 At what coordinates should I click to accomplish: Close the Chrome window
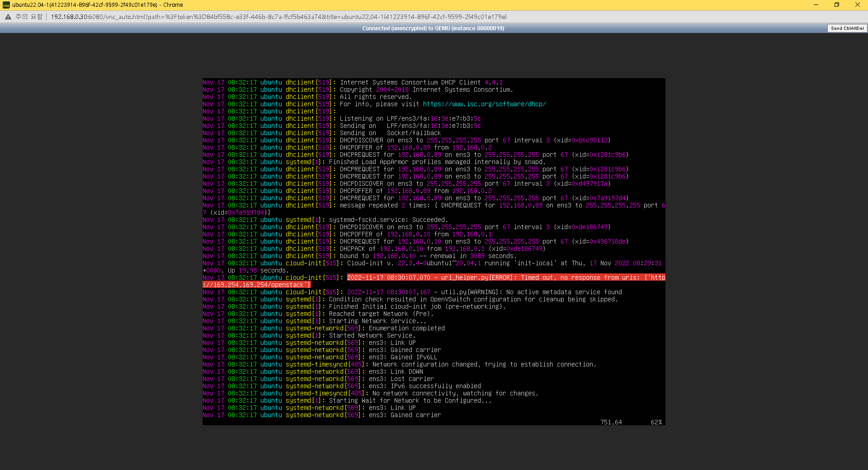(x=858, y=5)
